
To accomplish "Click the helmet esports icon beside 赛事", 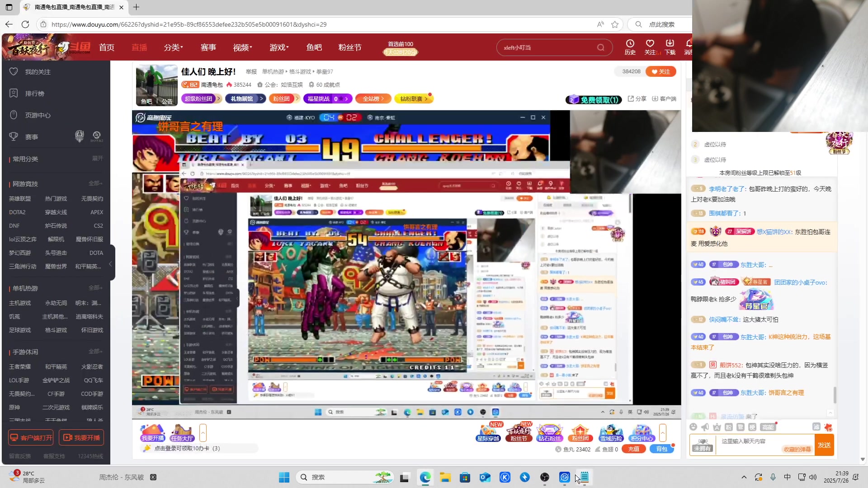I will (80, 136).
